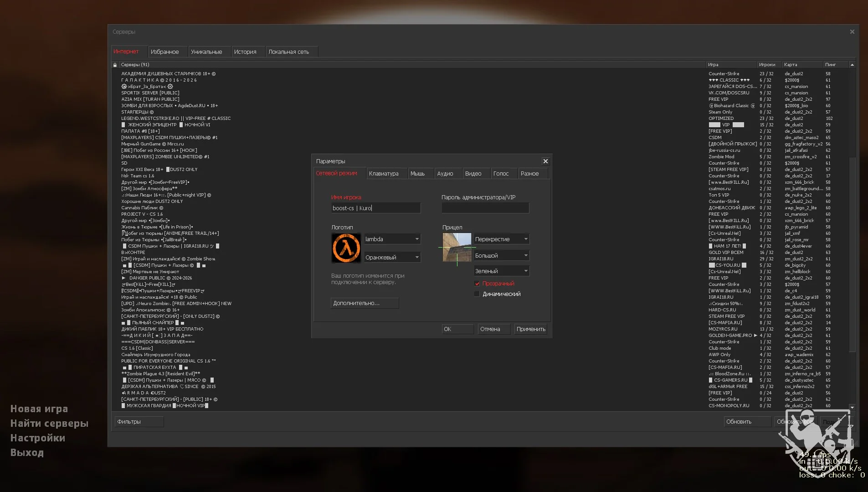Click the crosshair preview thumbnail
The image size is (868, 492).
pyautogui.click(x=457, y=248)
